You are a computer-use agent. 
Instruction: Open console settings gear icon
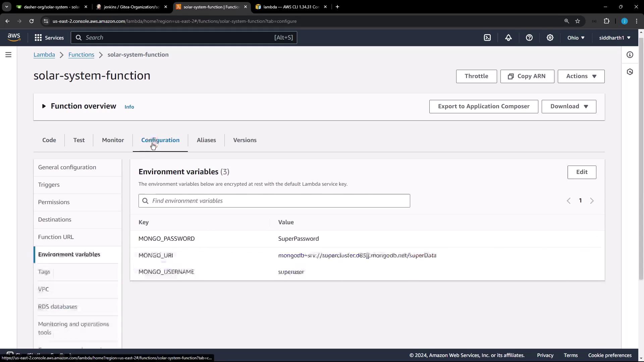point(550,38)
